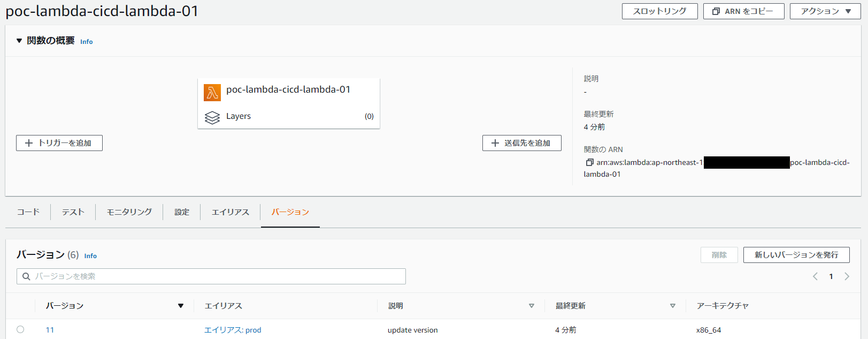Screen dimensions: 868x339
Task: Click the search magnifier icon in version search
Action: 26,276
